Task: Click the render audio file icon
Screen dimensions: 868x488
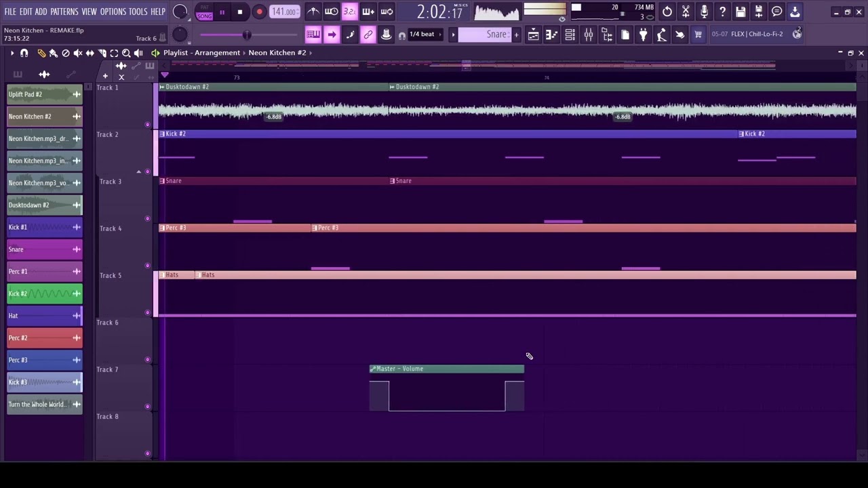Action: tap(759, 12)
